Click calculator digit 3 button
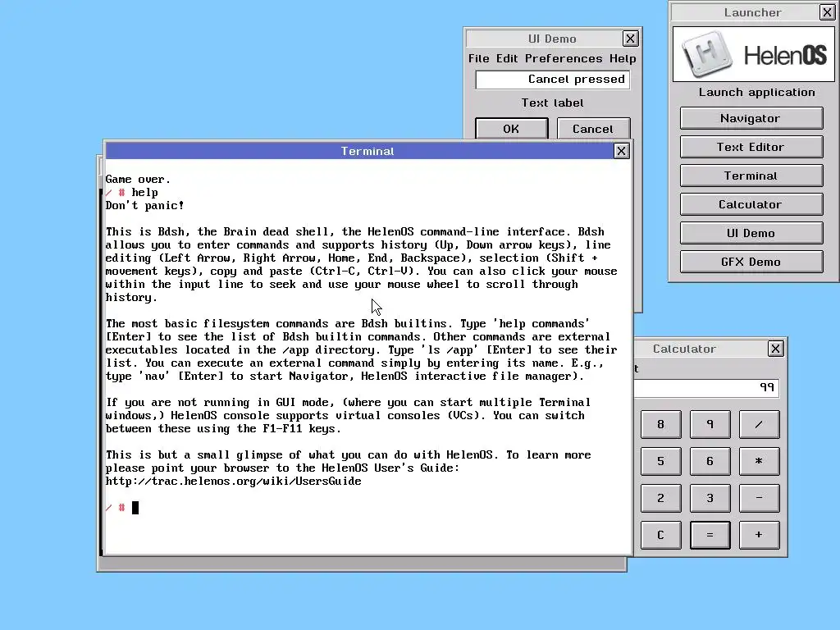This screenshot has height=630, width=840. [x=710, y=498]
